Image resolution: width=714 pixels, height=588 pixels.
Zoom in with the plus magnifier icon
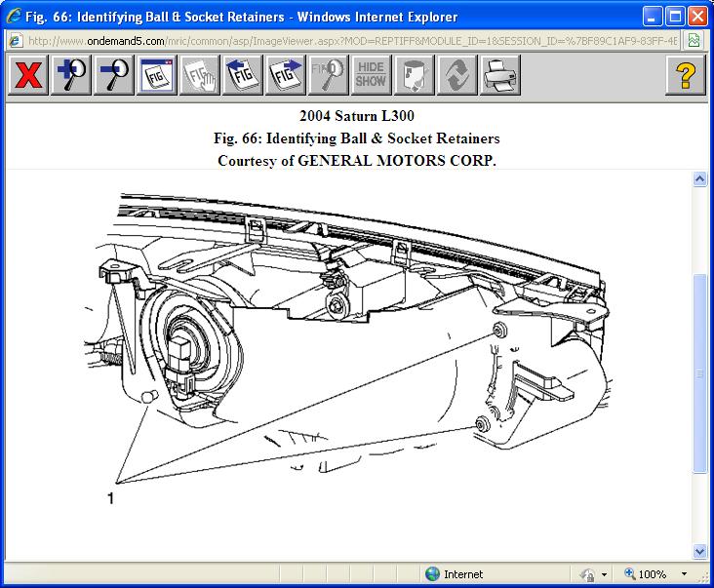(x=72, y=76)
